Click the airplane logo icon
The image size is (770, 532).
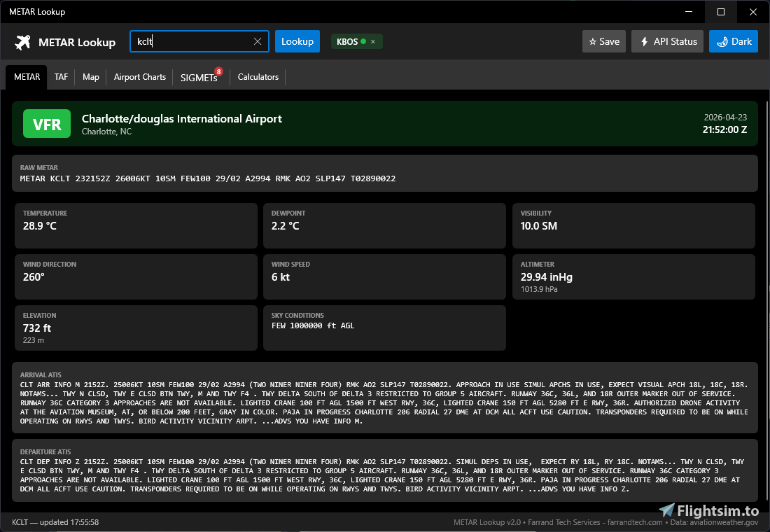22,42
